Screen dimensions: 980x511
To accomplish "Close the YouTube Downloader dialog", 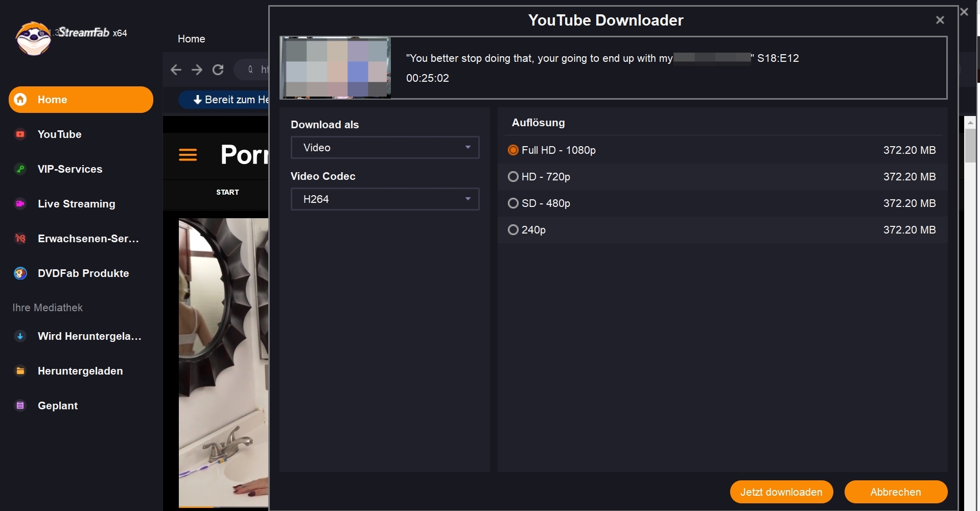I will 940,20.
